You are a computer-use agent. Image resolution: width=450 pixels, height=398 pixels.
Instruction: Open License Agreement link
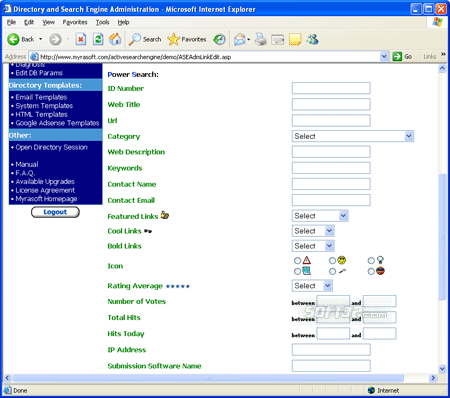(45, 190)
